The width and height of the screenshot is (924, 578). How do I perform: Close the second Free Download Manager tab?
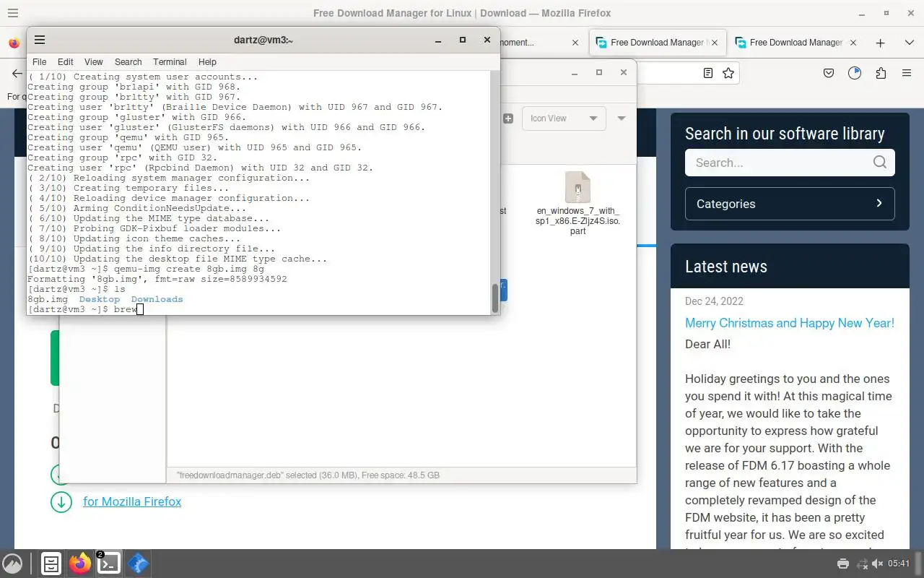click(853, 43)
